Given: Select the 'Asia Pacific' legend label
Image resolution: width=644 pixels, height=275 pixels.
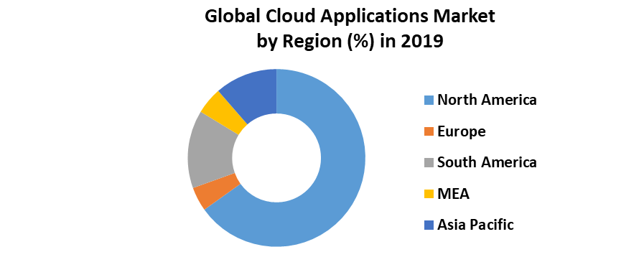Looking at the screenshot, I should [475, 225].
